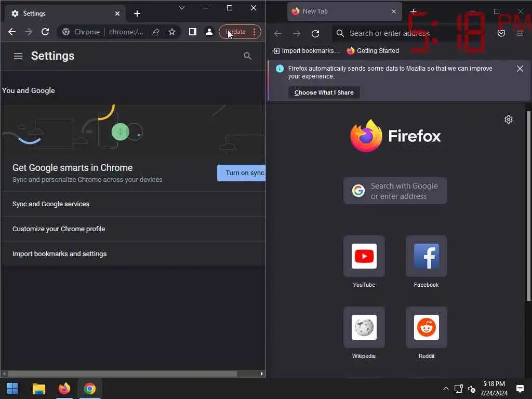Click network status tray icon

pyautogui.click(x=459, y=389)
